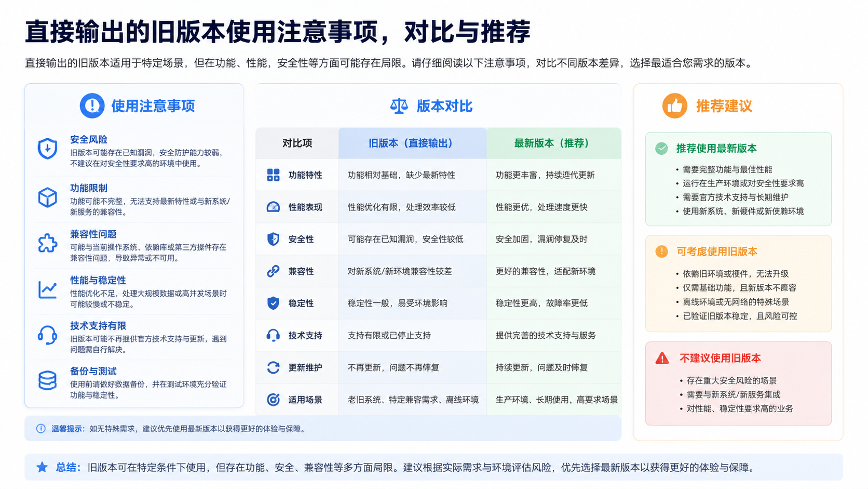This screenshot has height=489, width=868.
Task: Select the 旧版本（直接输出） column header
Action: [413, 143]
